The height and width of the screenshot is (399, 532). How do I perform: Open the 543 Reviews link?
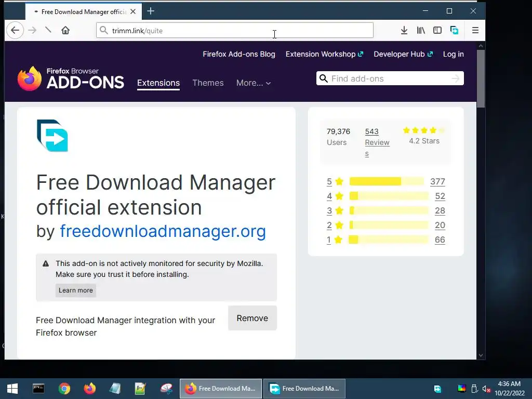pos(377,142)
